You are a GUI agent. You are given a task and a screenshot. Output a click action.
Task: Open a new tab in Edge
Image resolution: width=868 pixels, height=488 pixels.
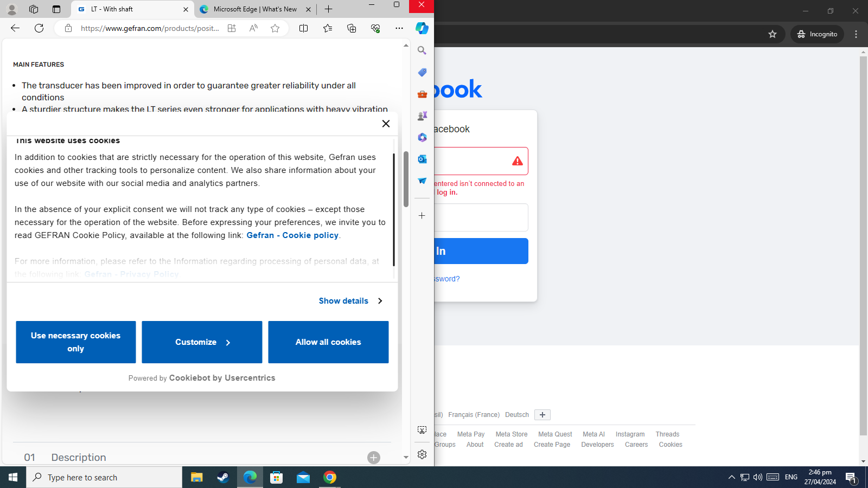(328, 9)
